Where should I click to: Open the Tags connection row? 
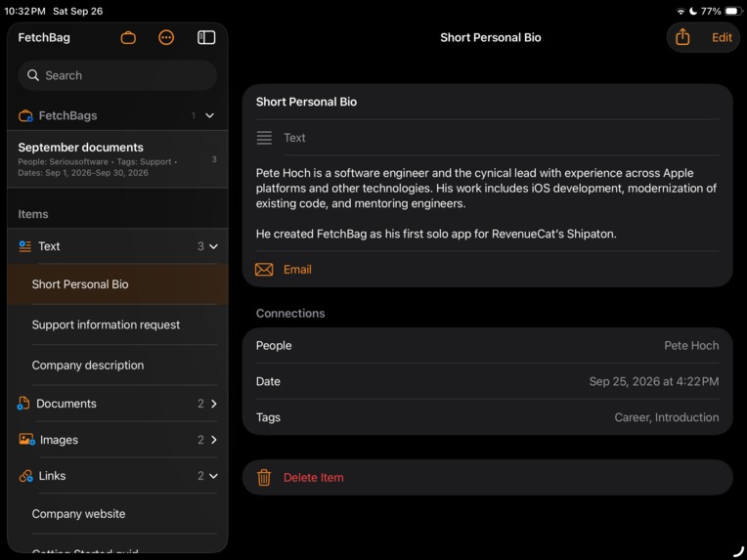(x=487, y=417)
